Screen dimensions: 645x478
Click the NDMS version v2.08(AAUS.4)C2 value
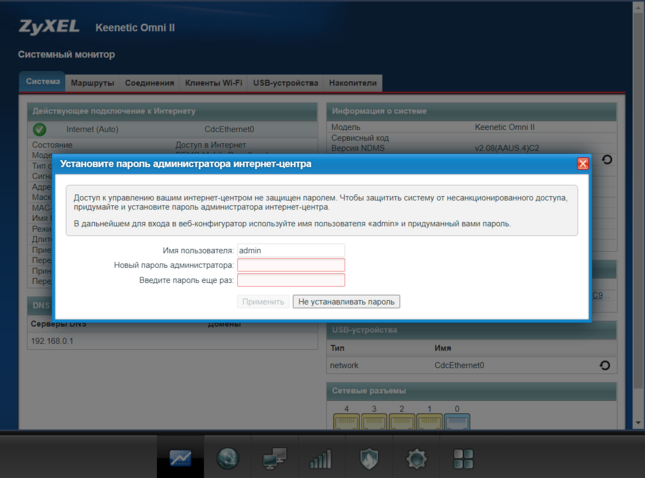(507, 148)
